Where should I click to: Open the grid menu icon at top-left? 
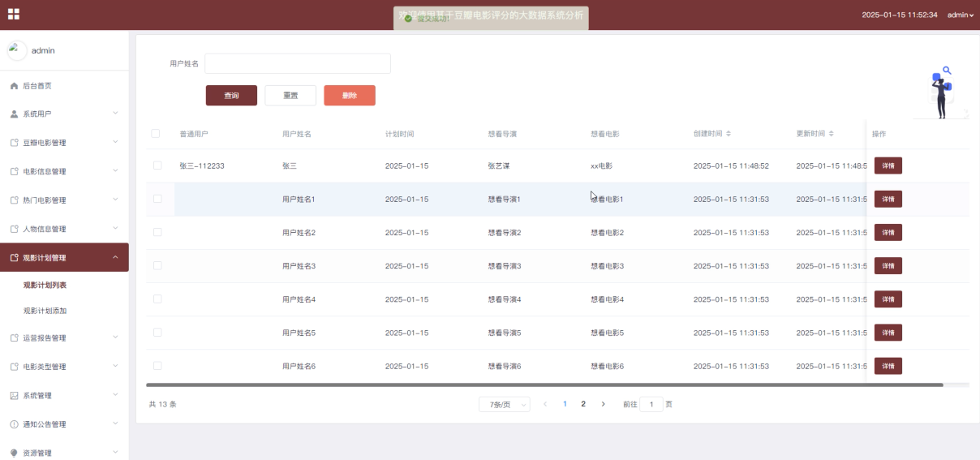click(x=13, y=14)
